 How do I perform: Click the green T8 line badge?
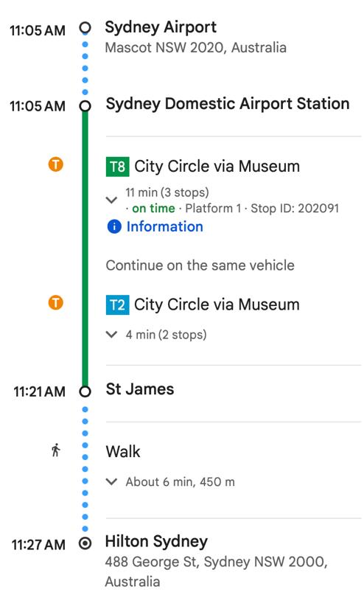(118, 167)
